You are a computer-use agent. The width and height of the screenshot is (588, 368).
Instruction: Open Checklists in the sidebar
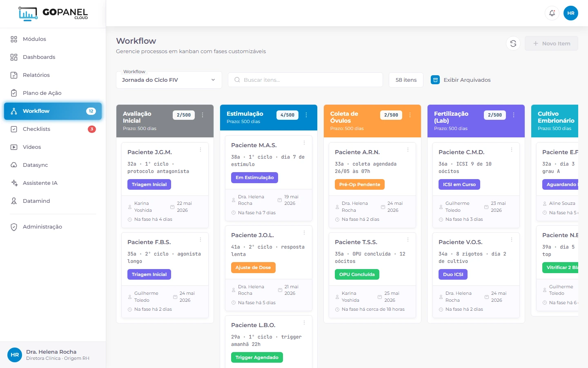click(x=53, y=129)
